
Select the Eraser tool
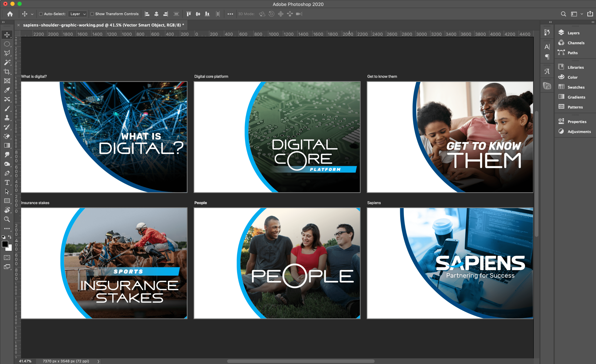pos(7,136)
